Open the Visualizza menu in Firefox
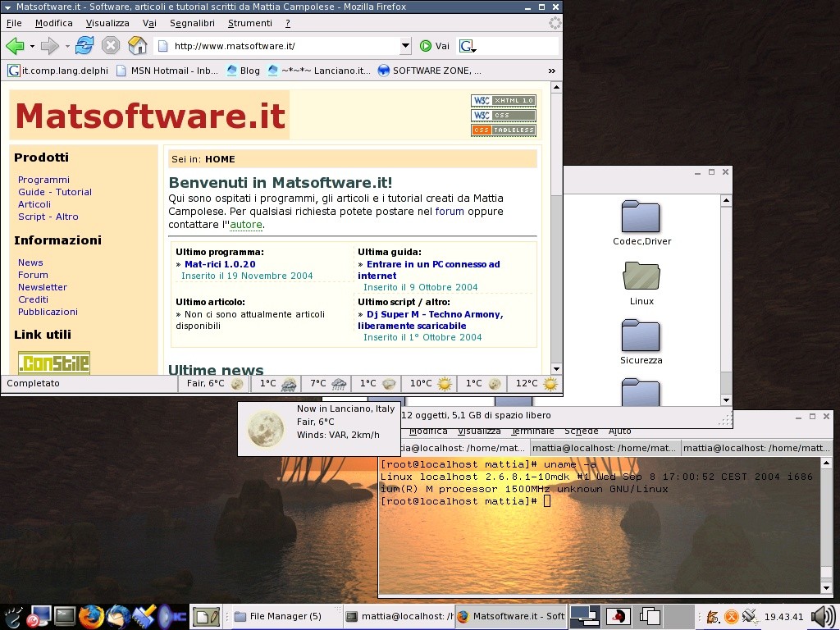Viewport: 840px width, 630px height. click(107, 23)
